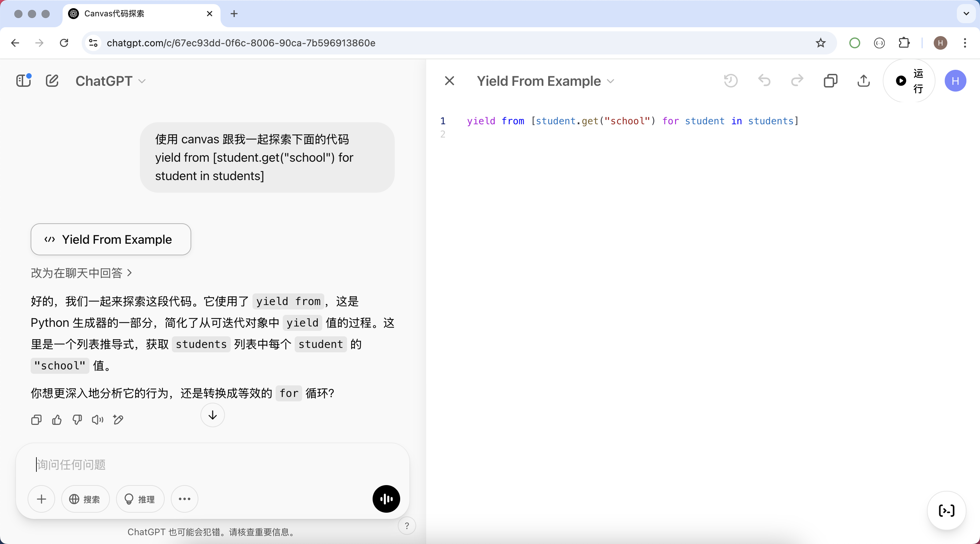This screenshot has width=980, height=544.
Task: Expand the ChatGPT model dropdown
Action: click(110, 81)
